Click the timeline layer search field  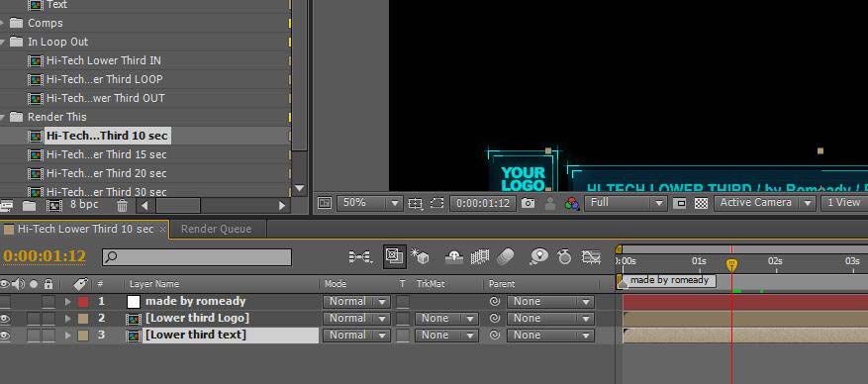pyautogui.click(x=197, y=257)
